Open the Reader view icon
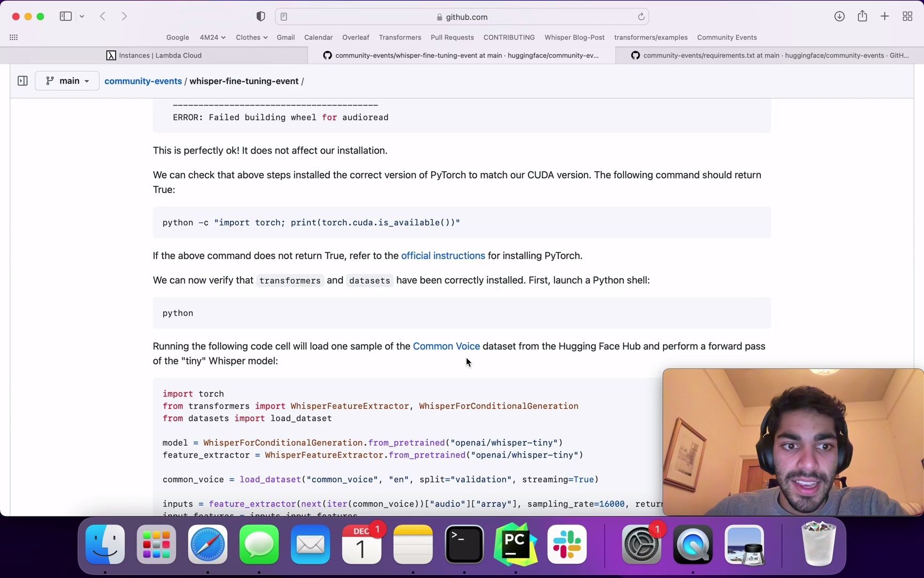This screenshot has width=924, height=578. pyautogui.click(x=284, y=17)
